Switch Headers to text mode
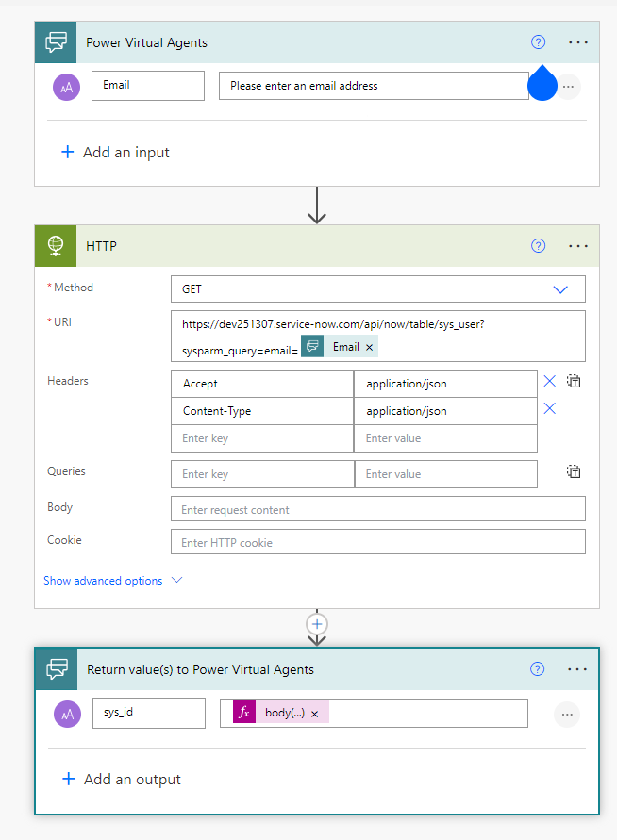 574,382
